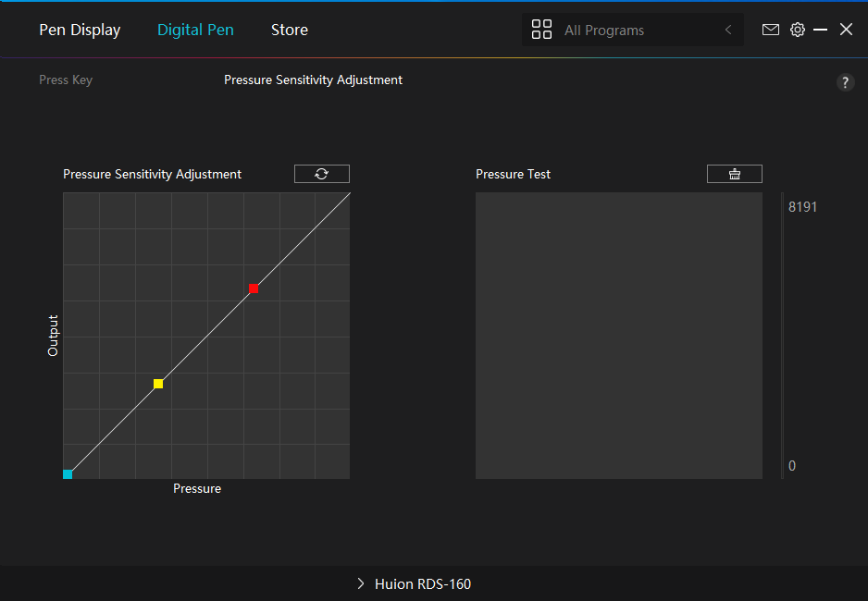868x601 pixels.
Task: Click the help question mark icon
Action: [x=845, y=82]
